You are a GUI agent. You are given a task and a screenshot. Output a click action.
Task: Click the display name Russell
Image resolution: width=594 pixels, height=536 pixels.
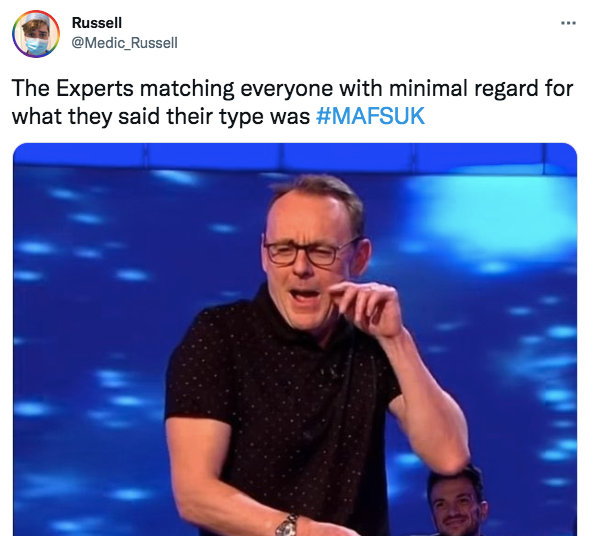(97, 23)
